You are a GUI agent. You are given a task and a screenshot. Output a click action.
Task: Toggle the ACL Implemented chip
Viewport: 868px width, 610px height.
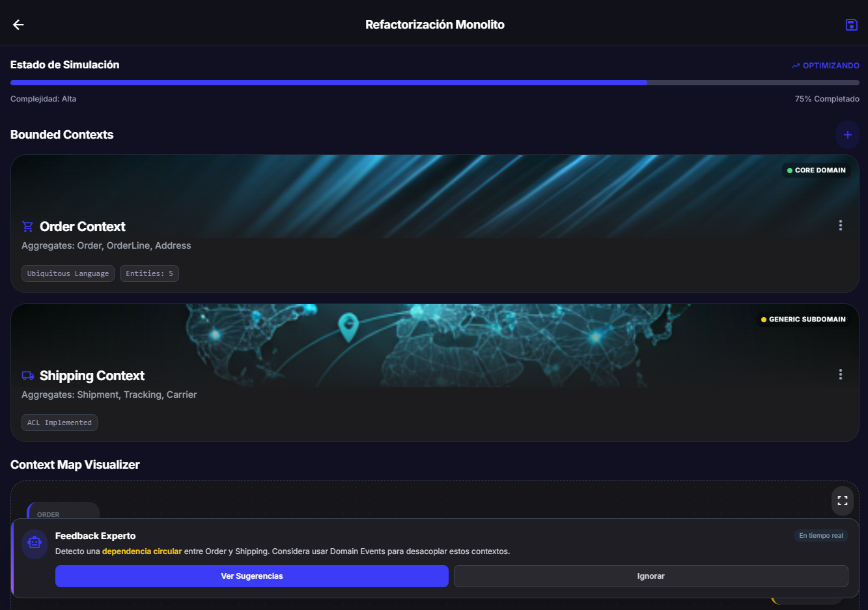(x=59, y=423)
